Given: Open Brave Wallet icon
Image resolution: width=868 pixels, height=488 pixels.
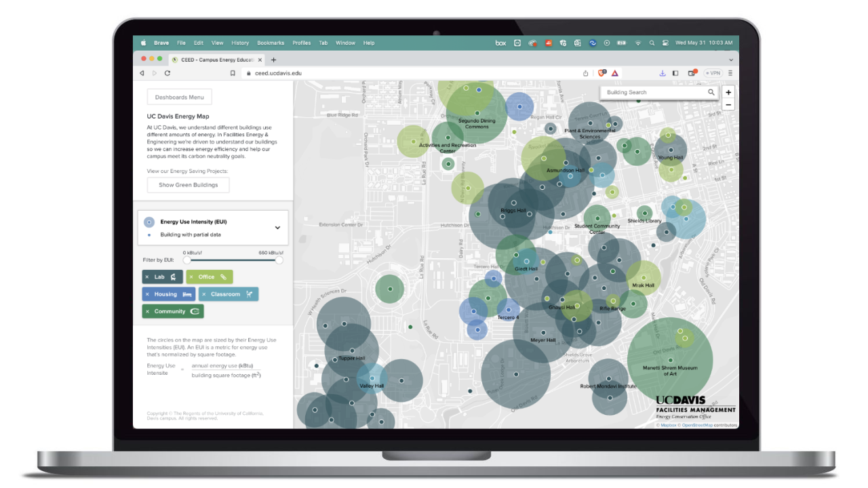Looking at the screenshot, I should tap(692, 73).
